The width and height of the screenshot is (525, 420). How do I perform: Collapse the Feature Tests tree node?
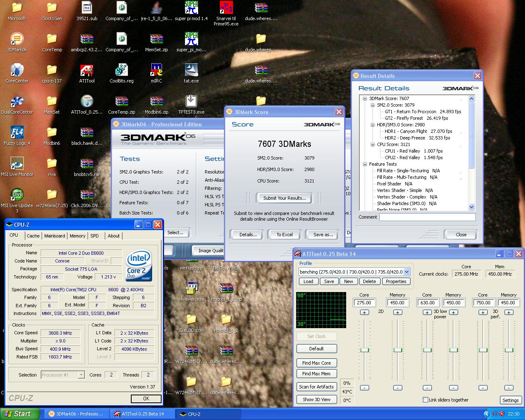pos(365,164)
